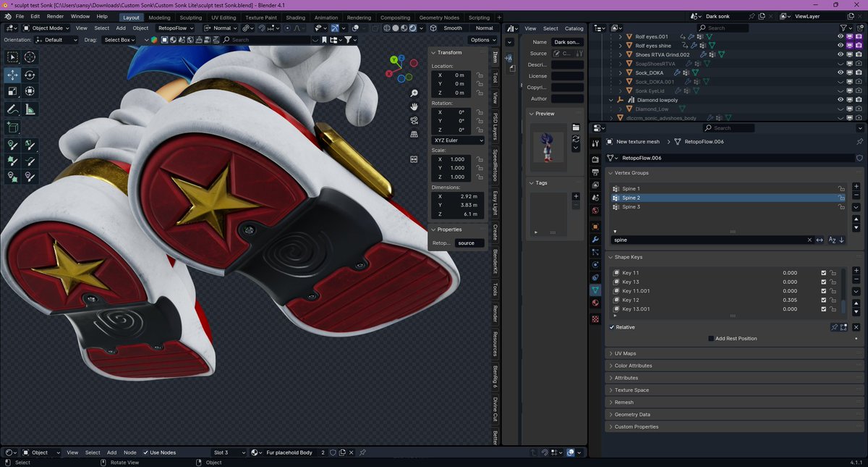Hide Rolf eyes.001 in viewport

pyautogui.click(x=841, y=36)
